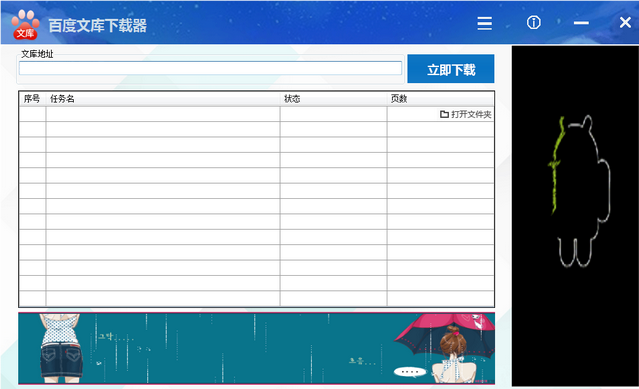Focus the 文库地址 input field
639x389 pixels.
(x=210, y=68)
